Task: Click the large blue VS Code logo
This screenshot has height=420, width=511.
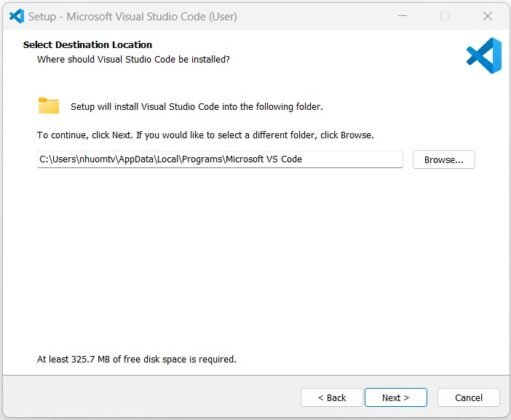Action: pyautogui.click(x=484, y=56)
